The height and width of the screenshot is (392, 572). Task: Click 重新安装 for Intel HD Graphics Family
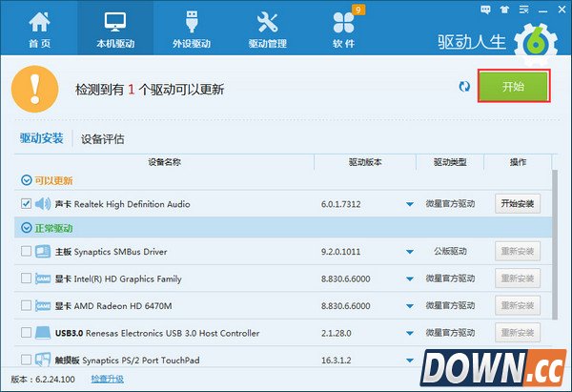(x=518, y=279)
